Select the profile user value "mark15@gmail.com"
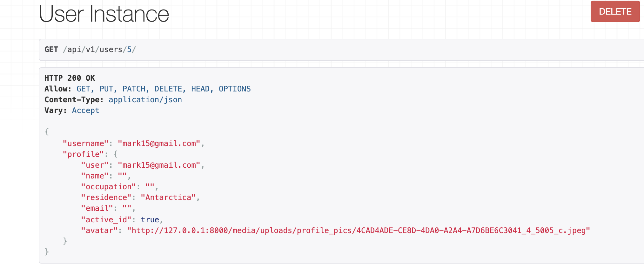The width and height of the screenshot is (644, 275). pyautogui.click(x=159, y=165)
